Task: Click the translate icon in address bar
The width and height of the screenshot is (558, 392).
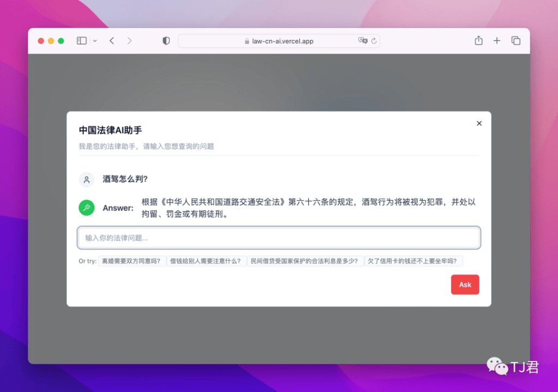Action: (x=362, y=41)
